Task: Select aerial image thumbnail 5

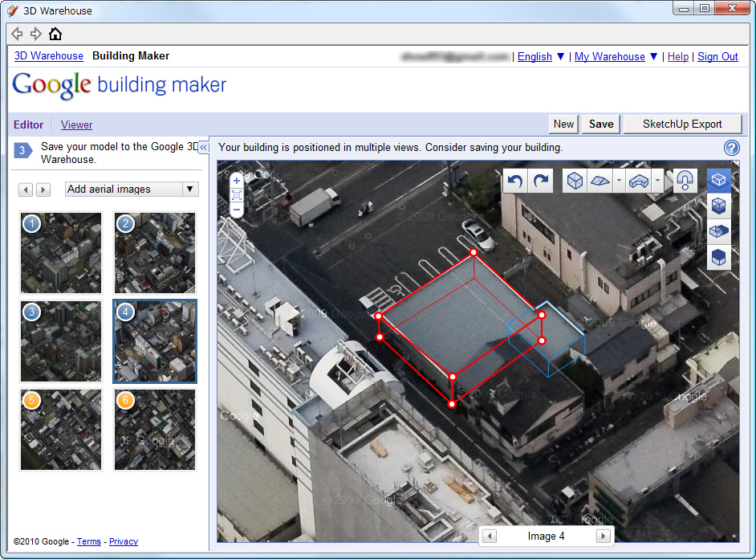Action: click(x=61, y=429)
